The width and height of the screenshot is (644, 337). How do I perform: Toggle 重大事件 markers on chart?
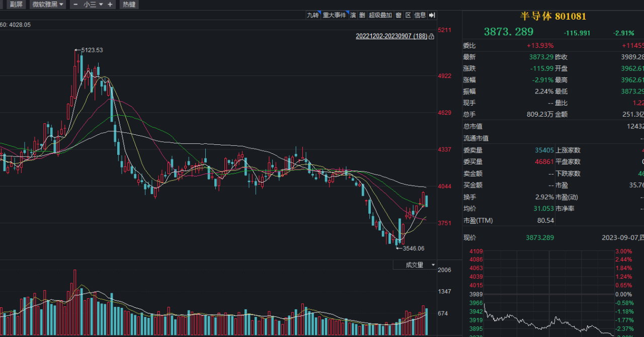(335, 16)
